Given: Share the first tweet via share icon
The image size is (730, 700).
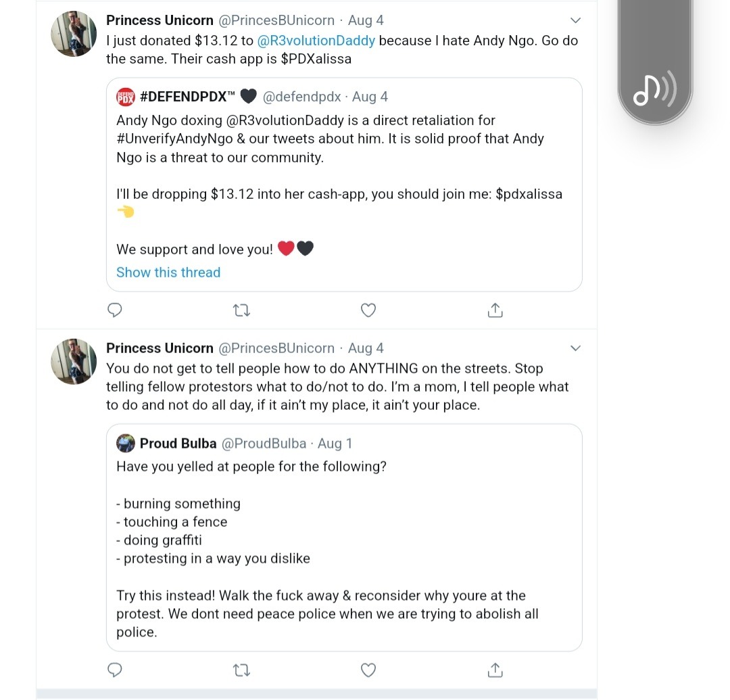Looking at the screenshot, I should (495, 310).
